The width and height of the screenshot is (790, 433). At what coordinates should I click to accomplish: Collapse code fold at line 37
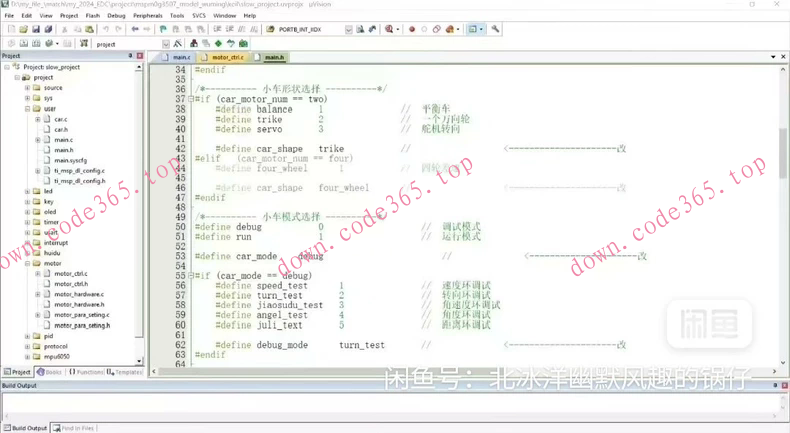(190, 99)
